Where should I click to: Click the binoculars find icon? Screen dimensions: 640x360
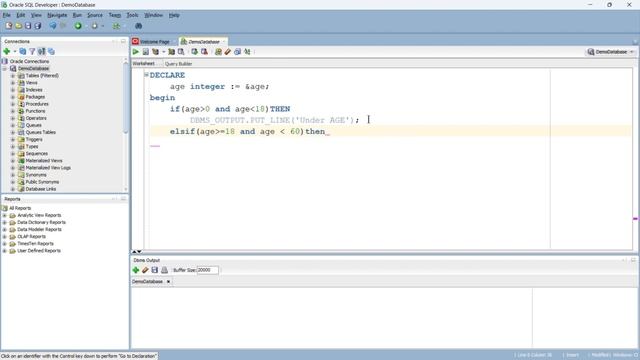click(138, 26)
